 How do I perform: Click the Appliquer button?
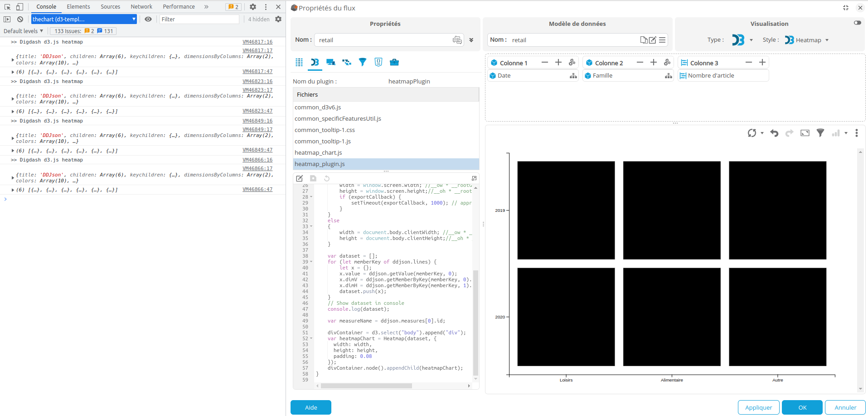click(758, 407)
